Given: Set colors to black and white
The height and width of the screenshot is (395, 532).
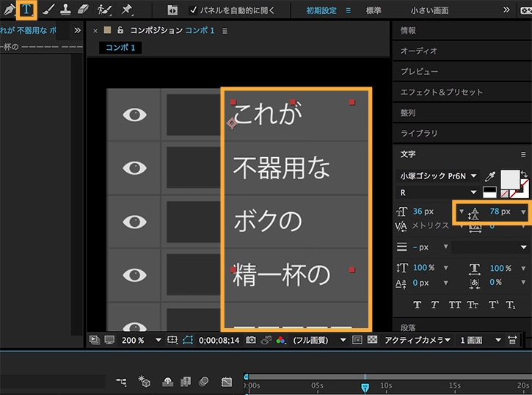Looking at the screenshot, I should click(x=489, y=192).
